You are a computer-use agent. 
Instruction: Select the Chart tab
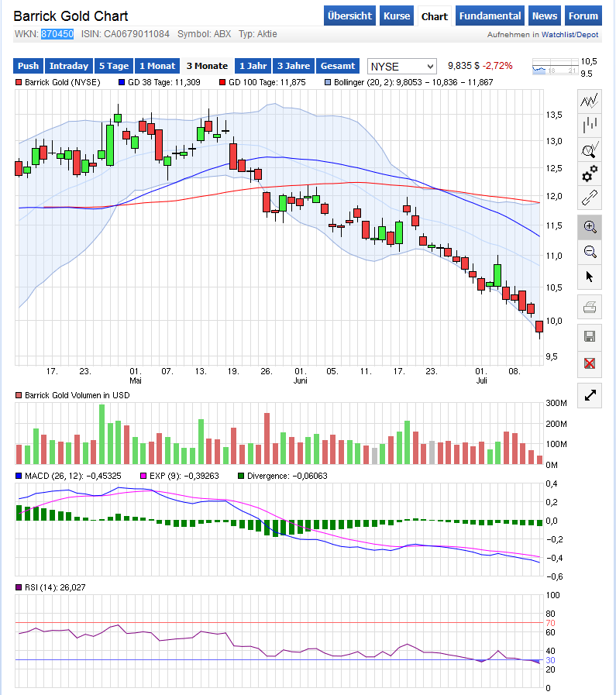click(435, 16)
